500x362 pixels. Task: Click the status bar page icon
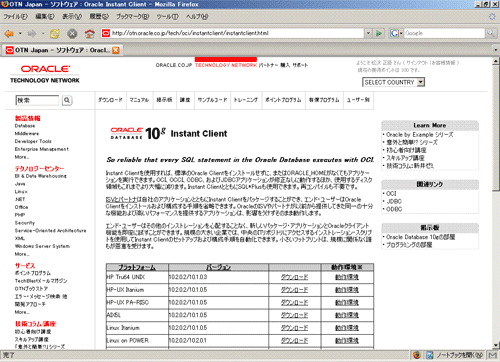(429, 355)
